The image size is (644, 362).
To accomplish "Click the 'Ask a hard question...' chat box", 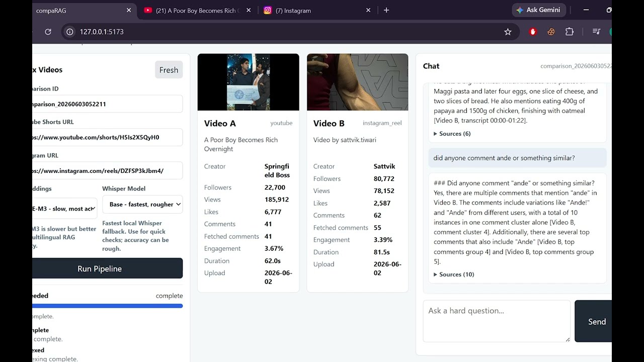I will [x=497, y=321].
